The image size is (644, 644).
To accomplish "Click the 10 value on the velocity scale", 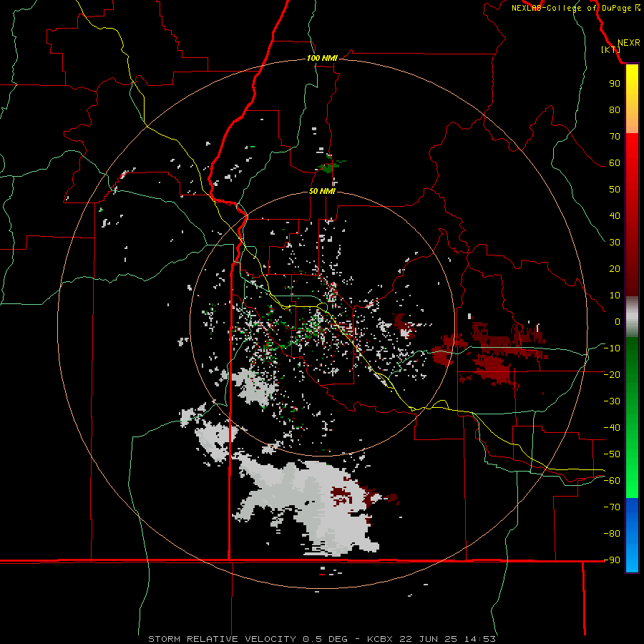I will pos(615,296).
